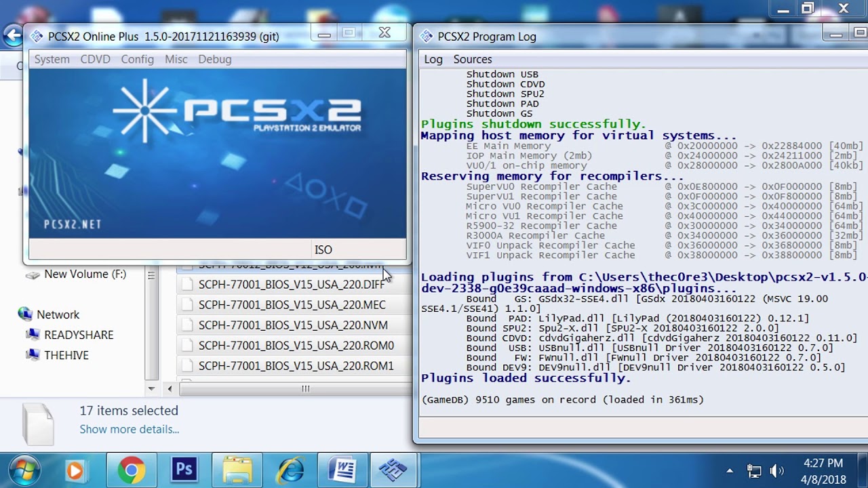
Task: Click the READYSHARE computer icon
Action: pos(33,335)
